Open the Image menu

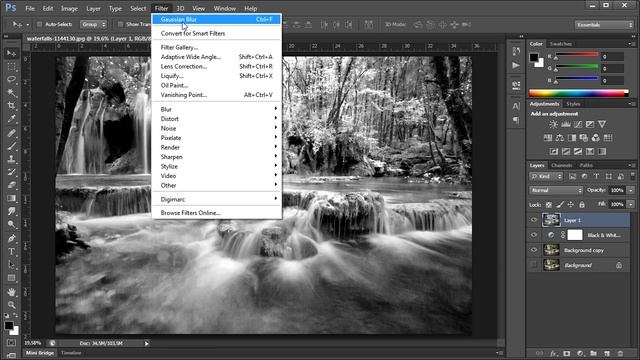69,8
